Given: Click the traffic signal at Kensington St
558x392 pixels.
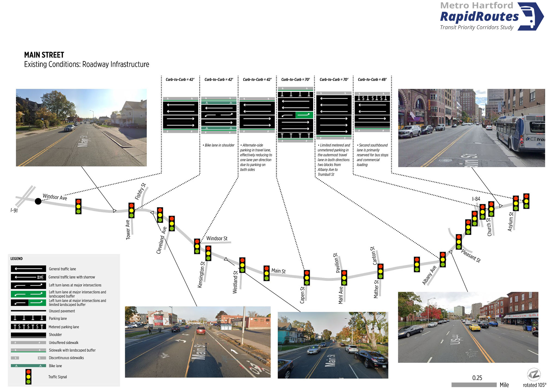Looking at the screenshot, I should pos(208,253).
